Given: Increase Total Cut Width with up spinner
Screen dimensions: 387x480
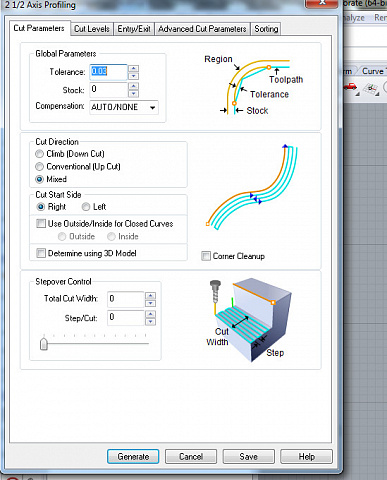Looking at the screenshot, I should click(151, 295).
